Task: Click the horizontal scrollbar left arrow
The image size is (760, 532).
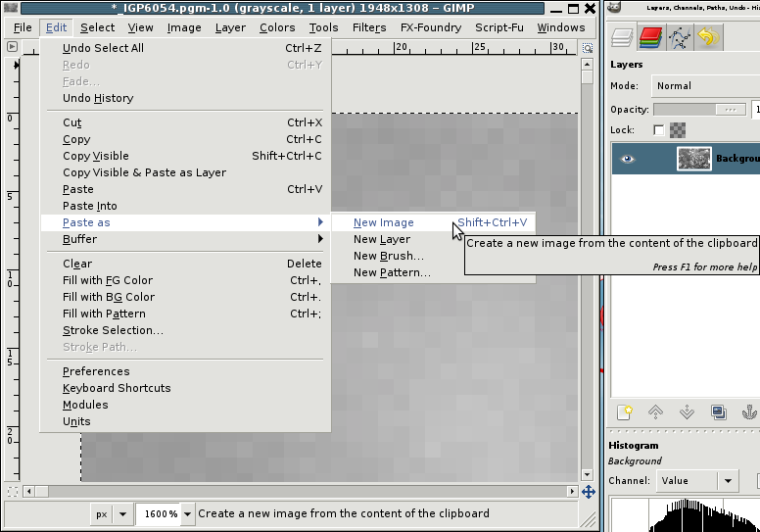Action: 28,491
